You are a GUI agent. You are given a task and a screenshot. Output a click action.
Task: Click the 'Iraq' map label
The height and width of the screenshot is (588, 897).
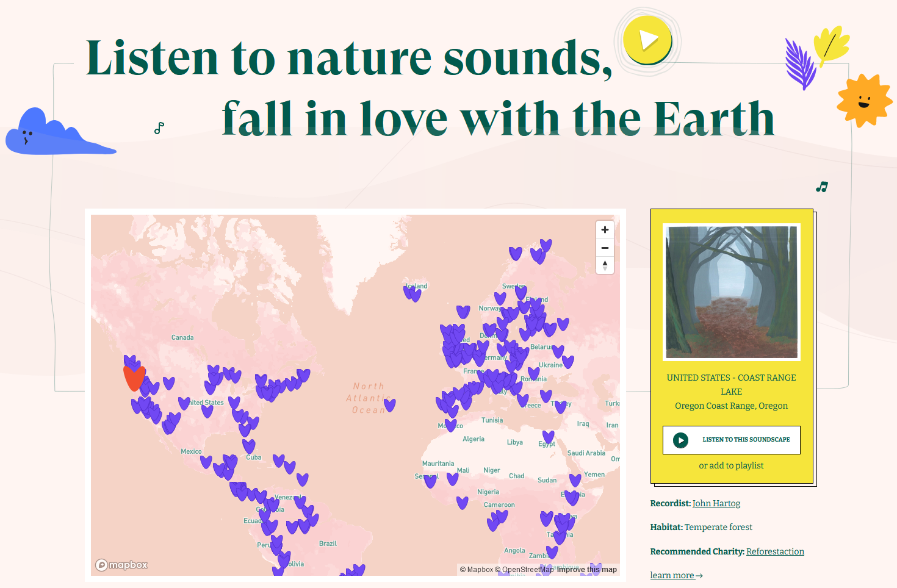pyautogui.click(x=583, y=423)
